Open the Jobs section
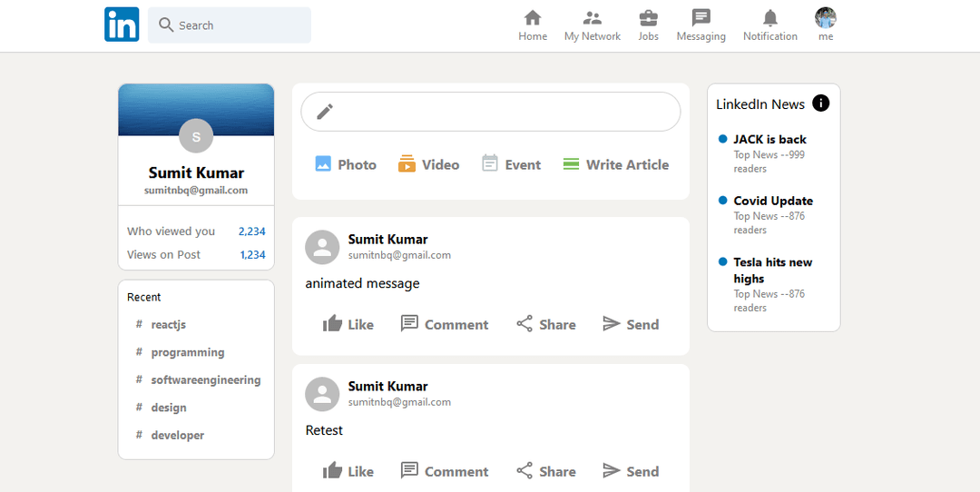This screenshot has height=492, width=980. coord(648,25)
